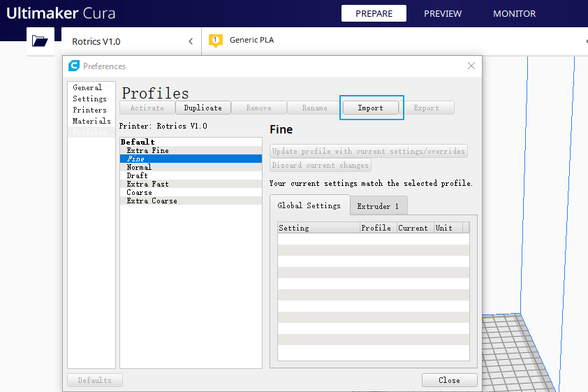588x392 pixels.
Task: Duplicate the selected profile
Action: pos(203,108)
